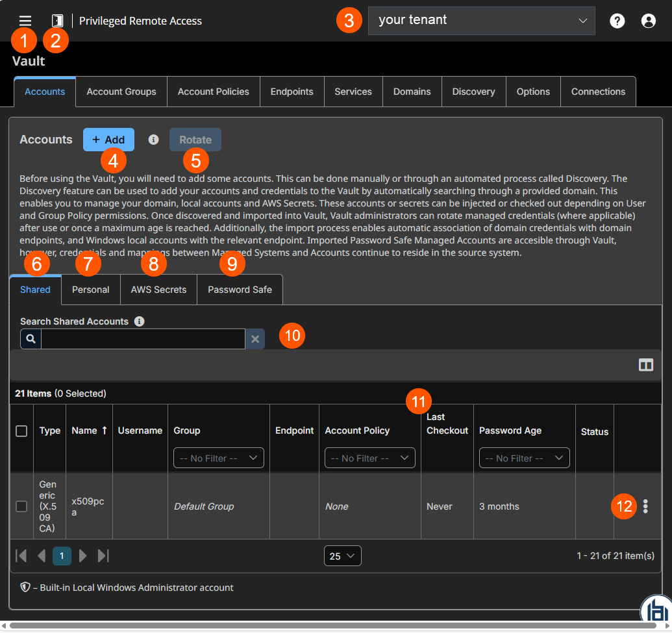
Task: Click the info icon beside Add button
Action: (153, 140)
